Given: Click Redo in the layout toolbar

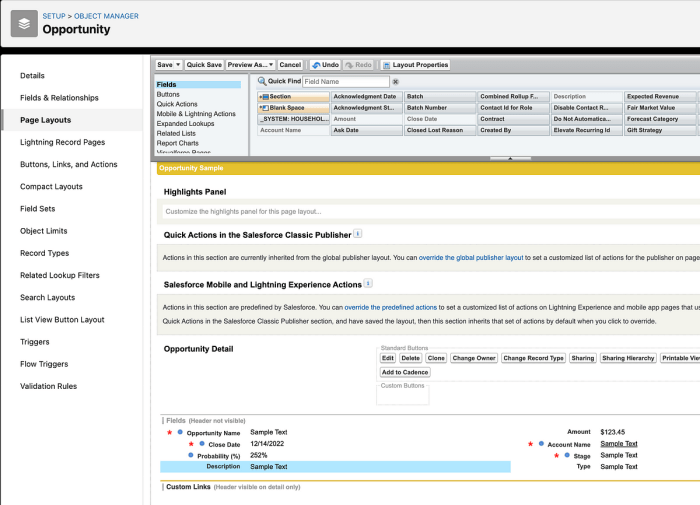Looking at the screenshot, I should click(358, 65).
